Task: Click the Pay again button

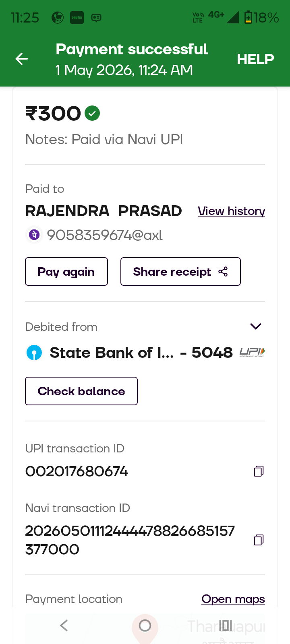Action: (x=66, y=272)
